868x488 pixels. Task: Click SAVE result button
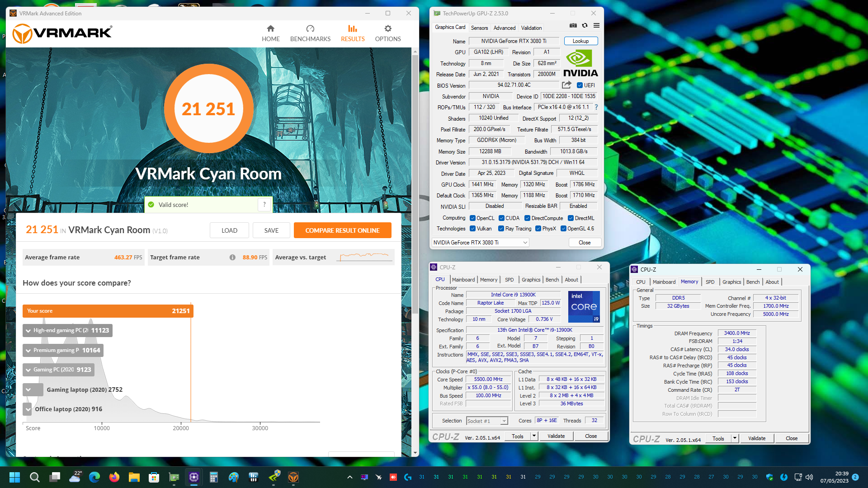point(271,230)
